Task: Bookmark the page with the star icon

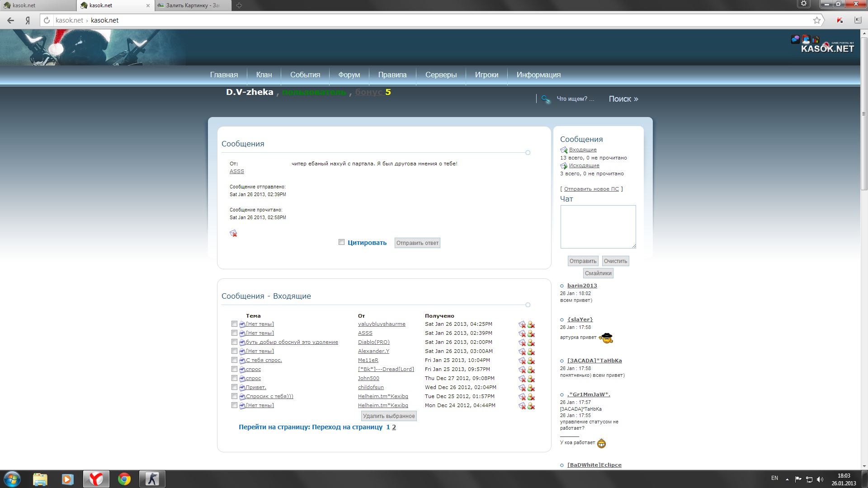Action: [816, 20]
